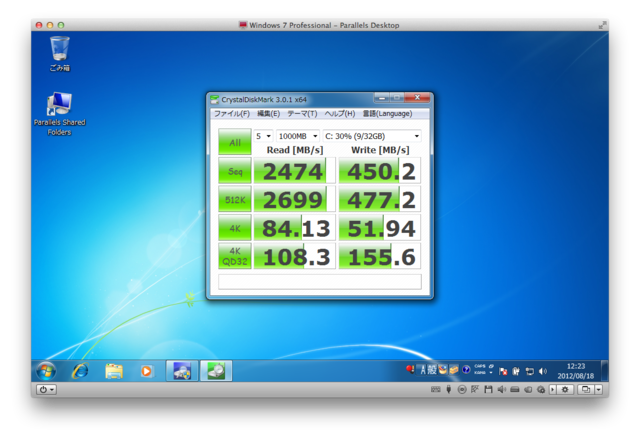The image size is (640, 441).
Task: Click the Parallels CD/DVD drive status icon
Action: point(462,390)
